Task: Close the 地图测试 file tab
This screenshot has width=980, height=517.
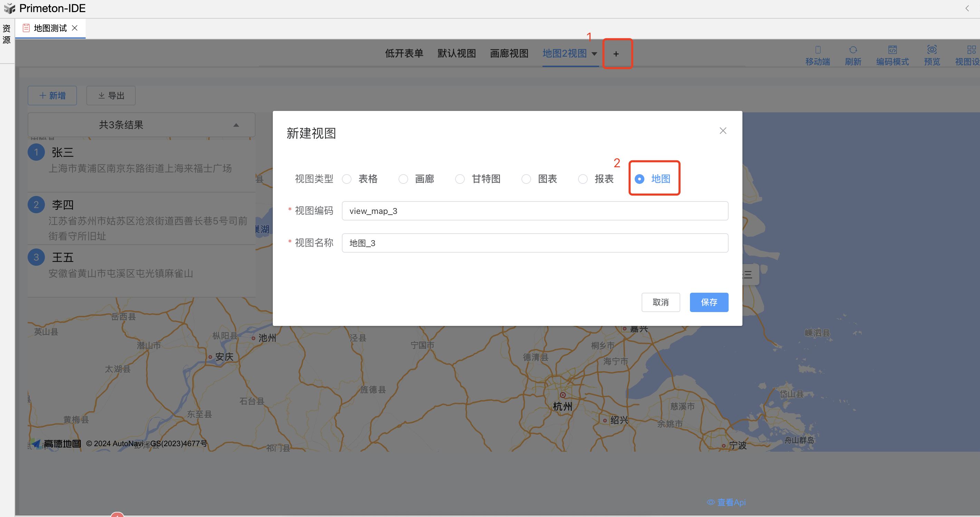Action: point(75,28)
